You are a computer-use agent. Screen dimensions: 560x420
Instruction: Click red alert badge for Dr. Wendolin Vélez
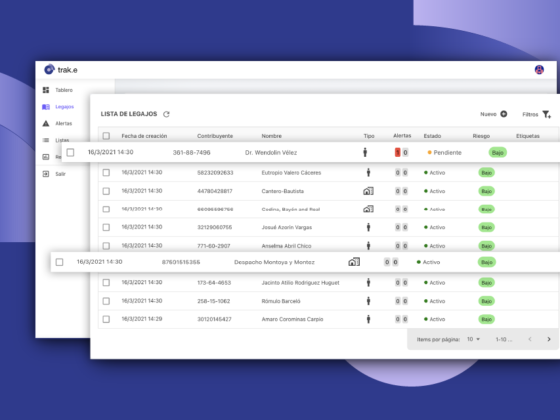397,152
